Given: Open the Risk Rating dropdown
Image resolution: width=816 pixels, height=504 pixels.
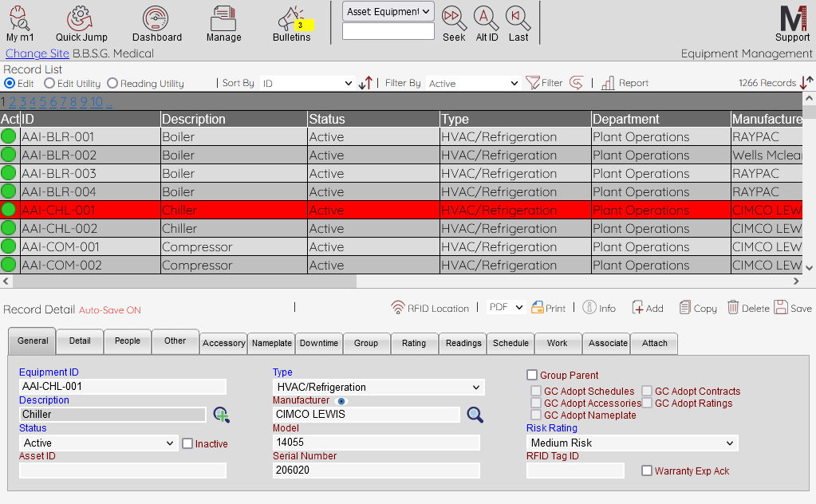Looking at the screenshot, I should (x=631, y=443).
